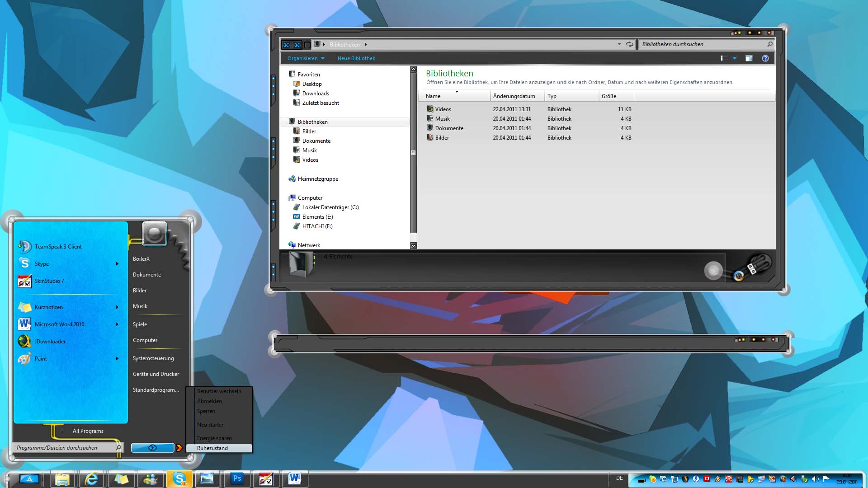Expand Kurznotizen jump list arrow

click(x=117, y=307)
